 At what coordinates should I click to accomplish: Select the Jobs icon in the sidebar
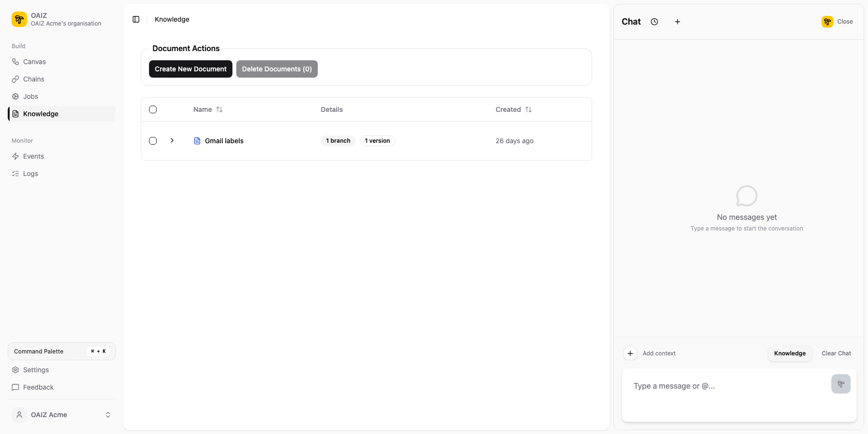[16, 96]
